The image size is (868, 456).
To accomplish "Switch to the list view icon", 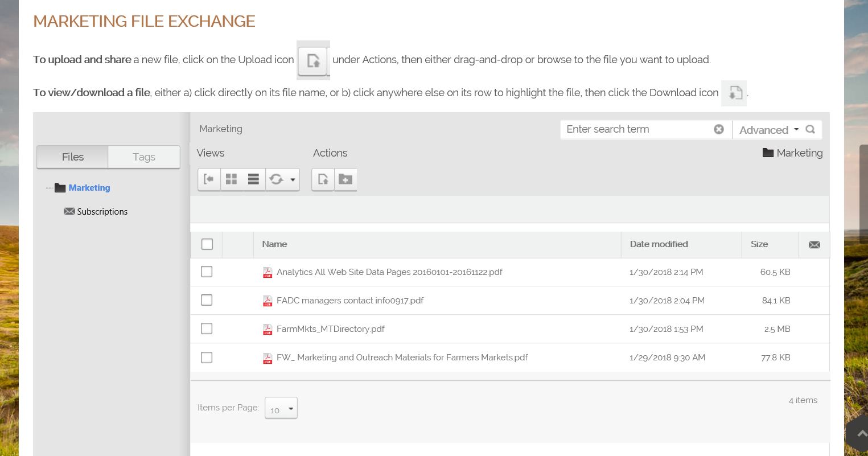I will click(x=253, y=179).
